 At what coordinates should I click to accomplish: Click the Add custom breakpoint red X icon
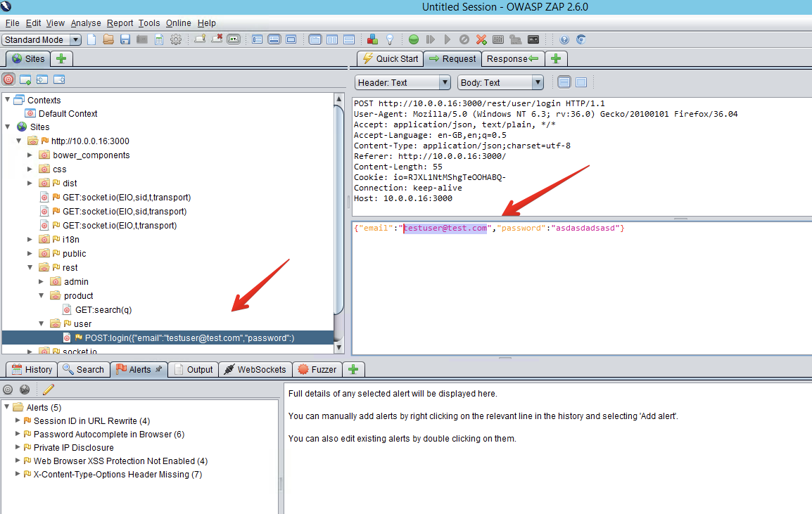[x=481, y=39]
